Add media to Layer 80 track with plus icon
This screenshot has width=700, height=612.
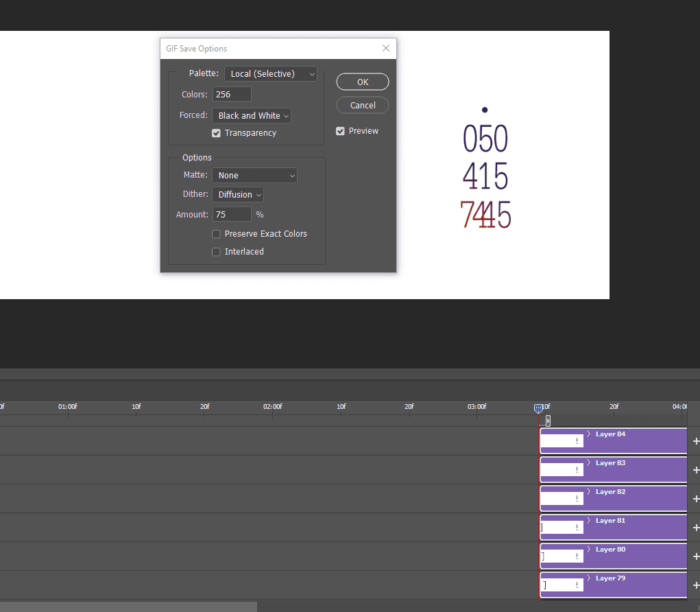(695, 556)
